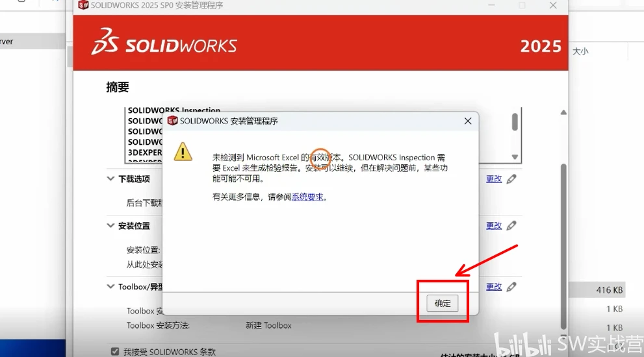Click 更改 link for 下载选项
644x357 pixels.
click(494, 179)
